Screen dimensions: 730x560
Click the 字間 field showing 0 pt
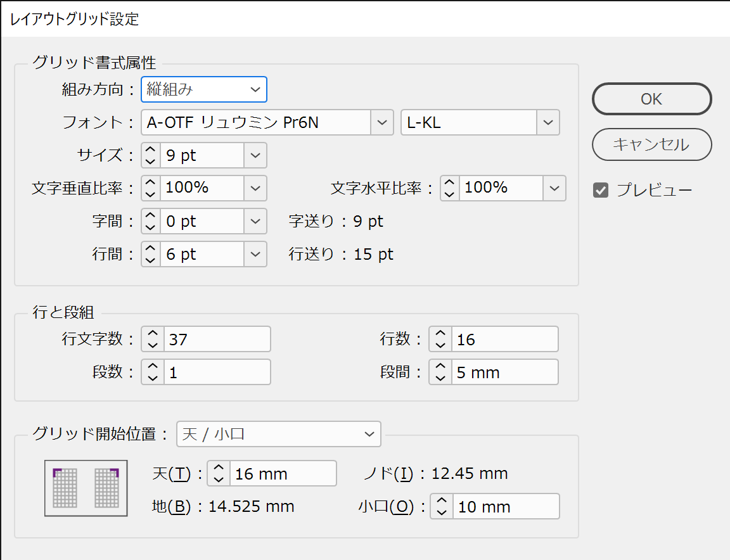pos(202,221)
